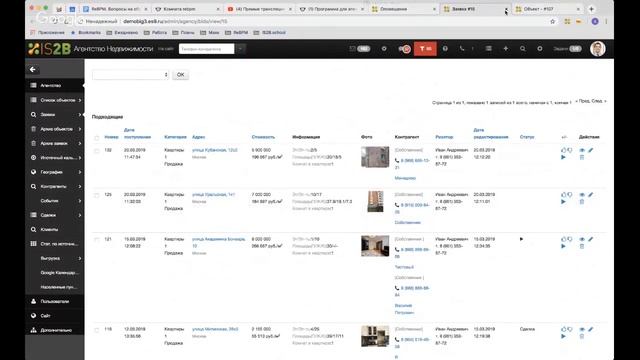This screenshot has width=640, height=360.
Task: Open the Сайт sidebar menu item
Action: pyautogui.click(x=55, y=316)
